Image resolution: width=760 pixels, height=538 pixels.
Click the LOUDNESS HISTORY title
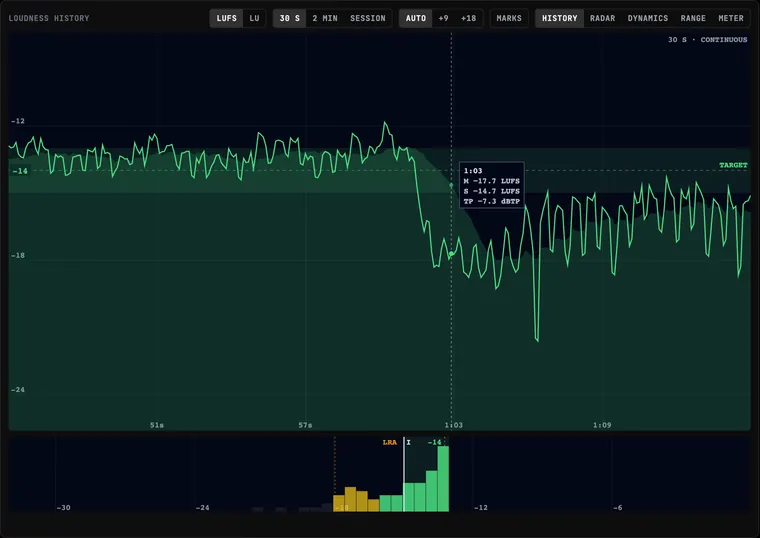pos(49,18)
